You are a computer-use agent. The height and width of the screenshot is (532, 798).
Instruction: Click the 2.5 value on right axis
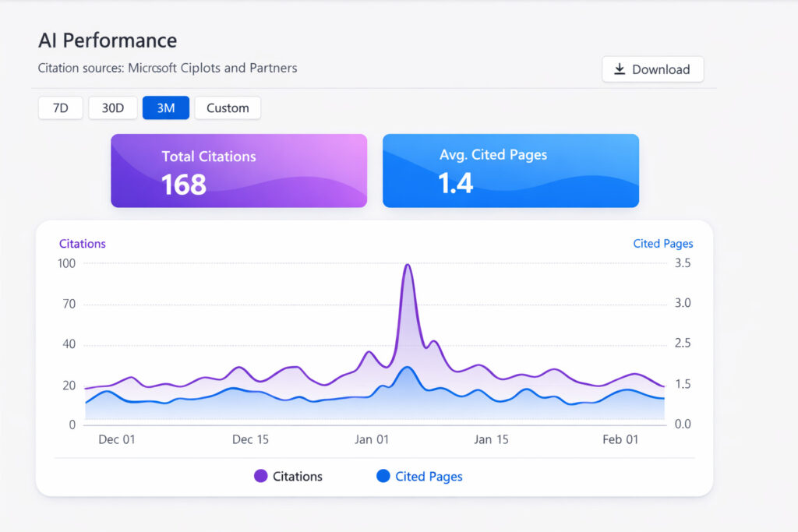(x=683, y=344)
